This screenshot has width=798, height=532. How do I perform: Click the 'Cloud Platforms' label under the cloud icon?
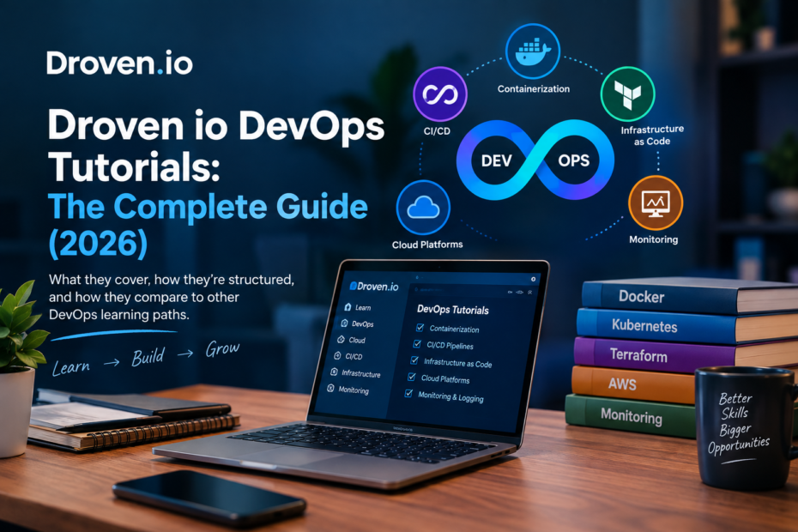pyautogui.click(x=427, y=245)
